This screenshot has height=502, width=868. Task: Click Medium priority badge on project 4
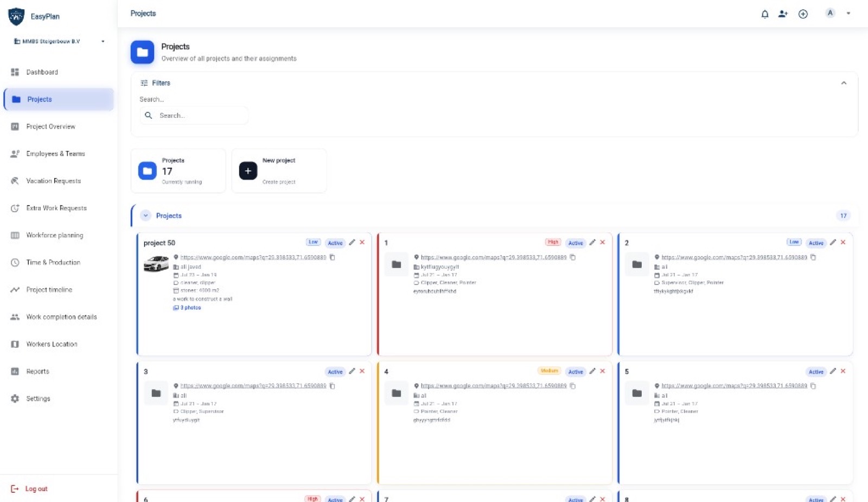coord(549,371)
